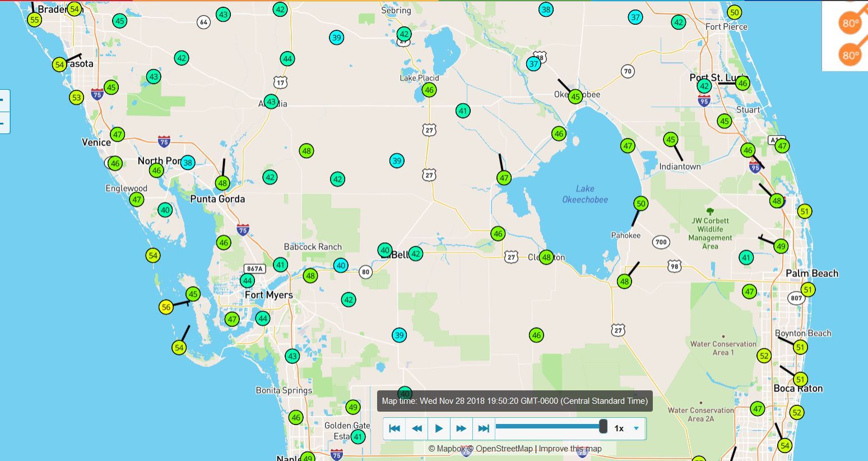Select the 50° station at Fort Pierce
Image resolution: width=868 pixels, height=461 pixels.
pyautogui.click(x=734, y=12)
